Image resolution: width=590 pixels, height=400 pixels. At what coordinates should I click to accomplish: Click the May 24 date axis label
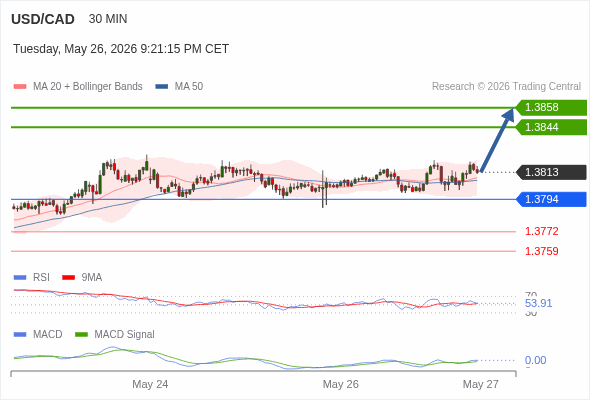coord(150,385)
